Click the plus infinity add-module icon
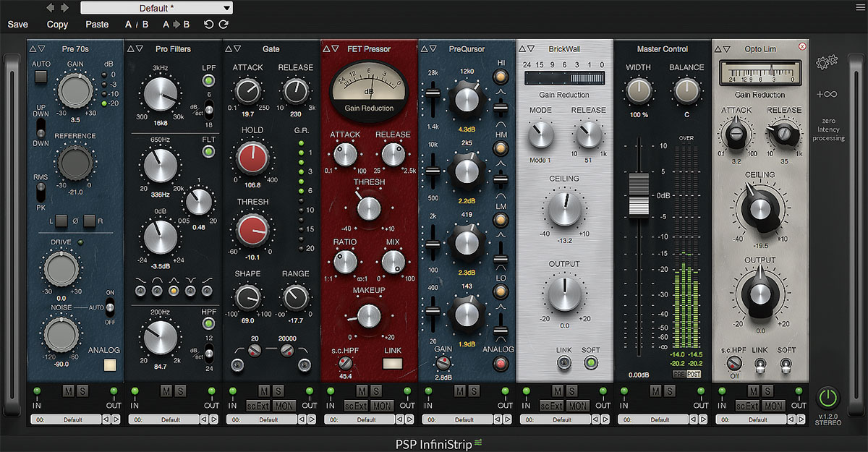Image resolution: width=868 pixels, height=452 pixels. (827, 94)
